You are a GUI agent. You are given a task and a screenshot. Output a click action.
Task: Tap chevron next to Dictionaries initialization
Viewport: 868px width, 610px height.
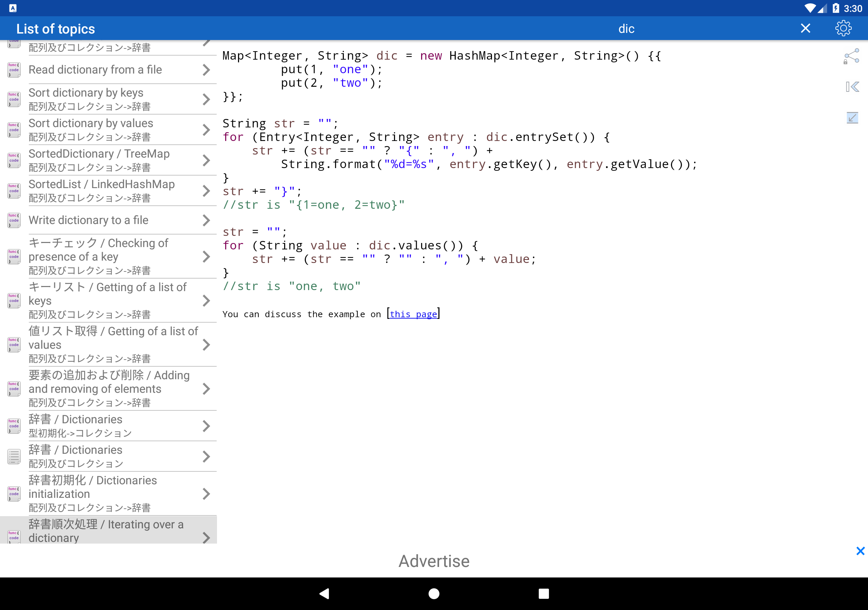click(x=206, y=494)
